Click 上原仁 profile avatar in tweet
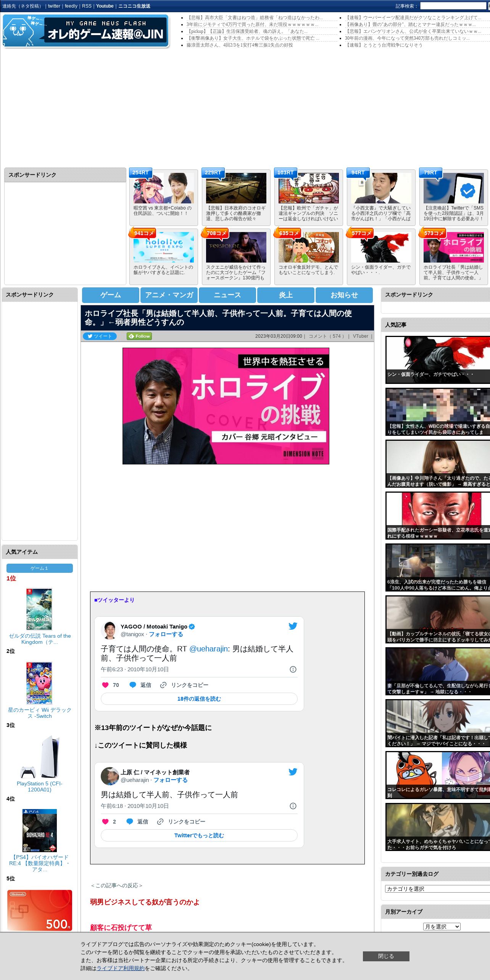The height and width of the screenshot is (980, 490). tap(110, 776)
